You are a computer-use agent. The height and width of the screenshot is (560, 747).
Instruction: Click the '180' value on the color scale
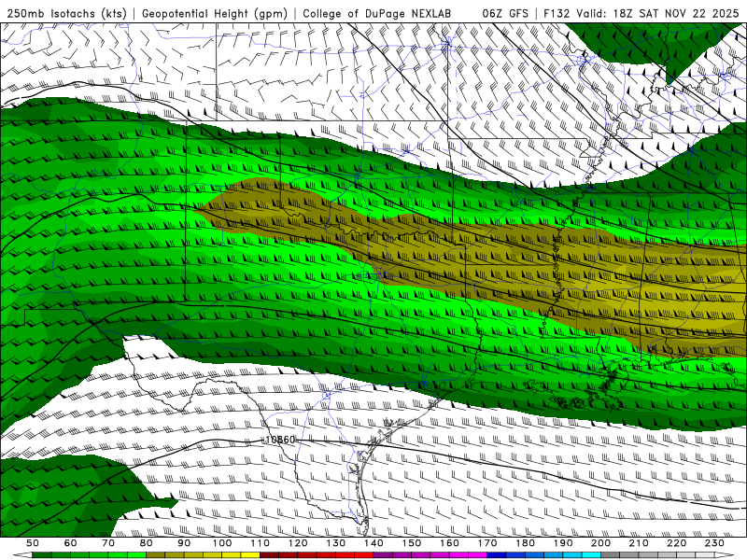coord(525,543)
